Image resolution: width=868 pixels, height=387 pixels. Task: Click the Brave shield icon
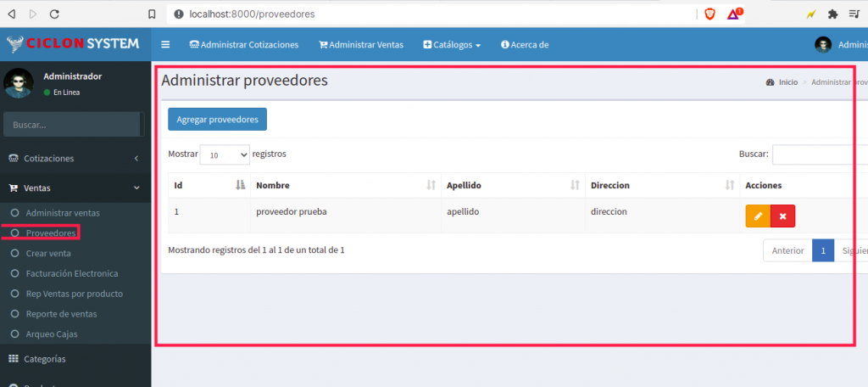coord(709,14)
